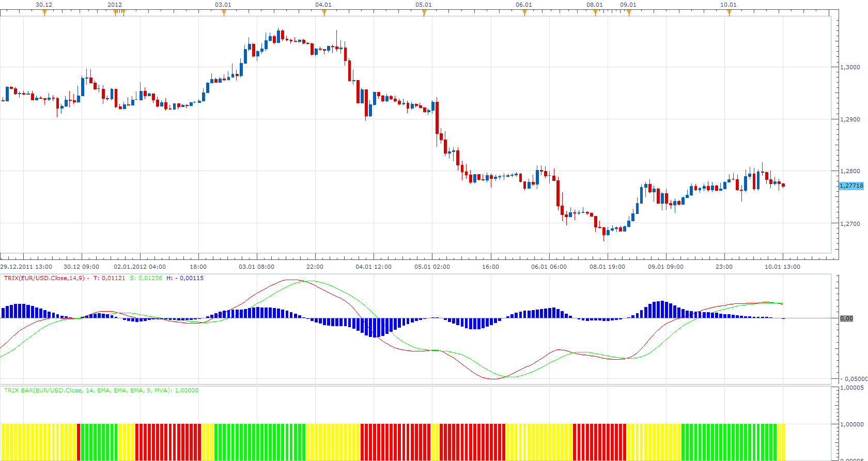The image size is (868, 461).
Task: Select the 08.01 date marker triangle
Action: click(x=595, y=13)
